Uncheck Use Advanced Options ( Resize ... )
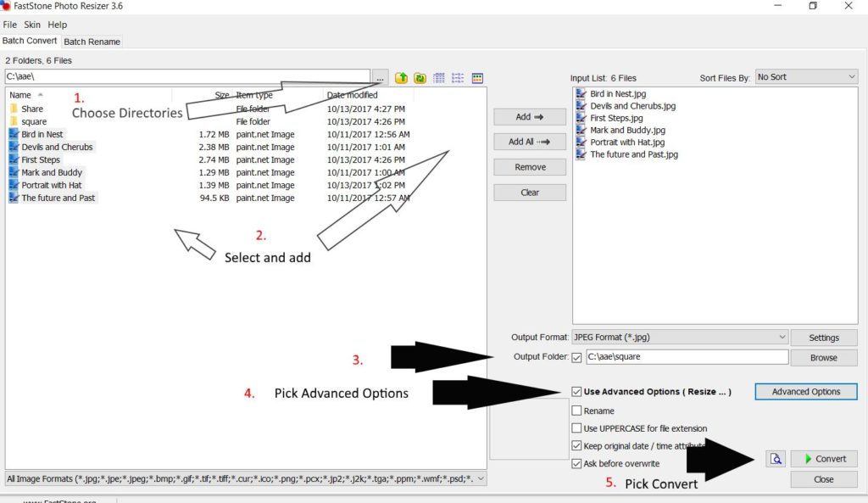 (x=576, y=392)
